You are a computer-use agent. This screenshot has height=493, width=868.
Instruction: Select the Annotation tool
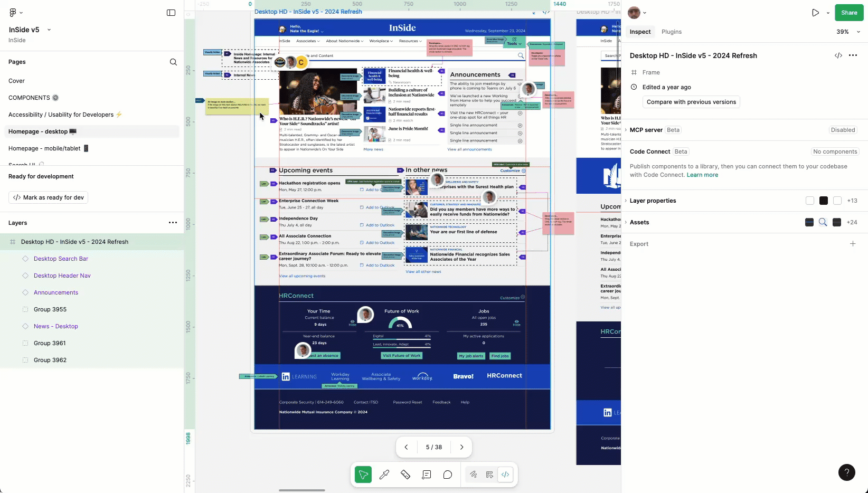tap(427, 475)
